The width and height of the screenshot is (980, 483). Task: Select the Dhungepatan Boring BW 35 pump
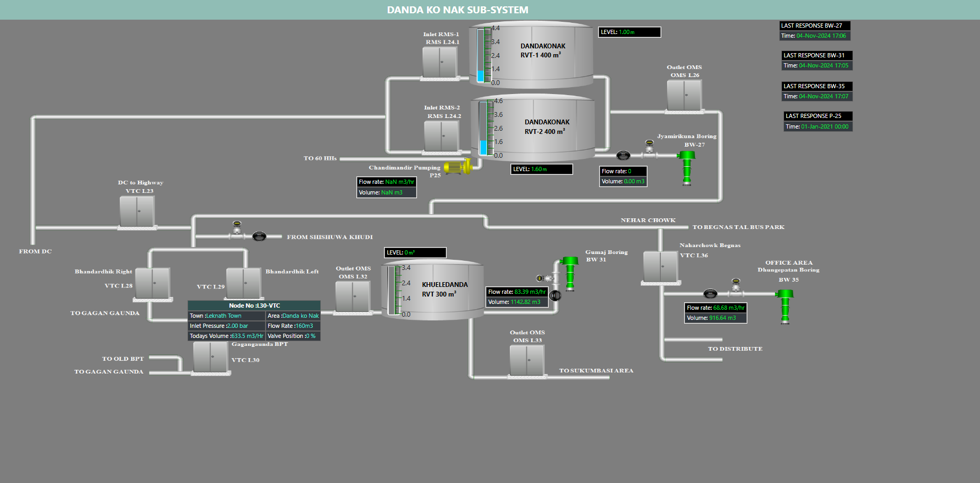point(785,306)
